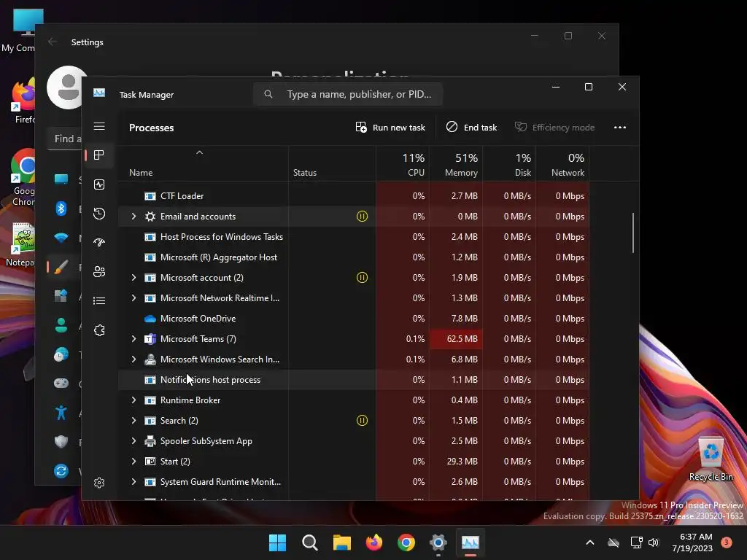Screen dimensions: 747x560
Task: Switch to Settings app via taskbar gear
Action: click(438, 542)
